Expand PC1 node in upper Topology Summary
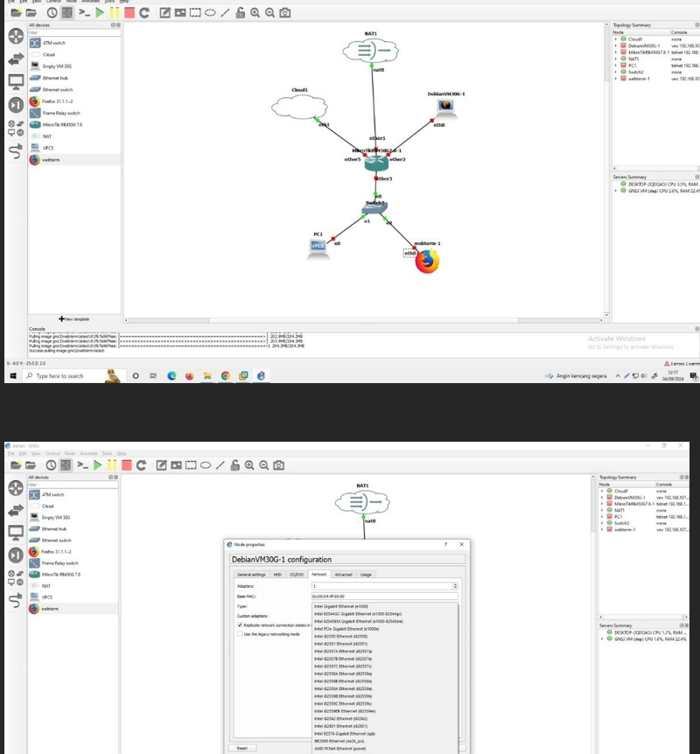 click(x=616, y=66)
